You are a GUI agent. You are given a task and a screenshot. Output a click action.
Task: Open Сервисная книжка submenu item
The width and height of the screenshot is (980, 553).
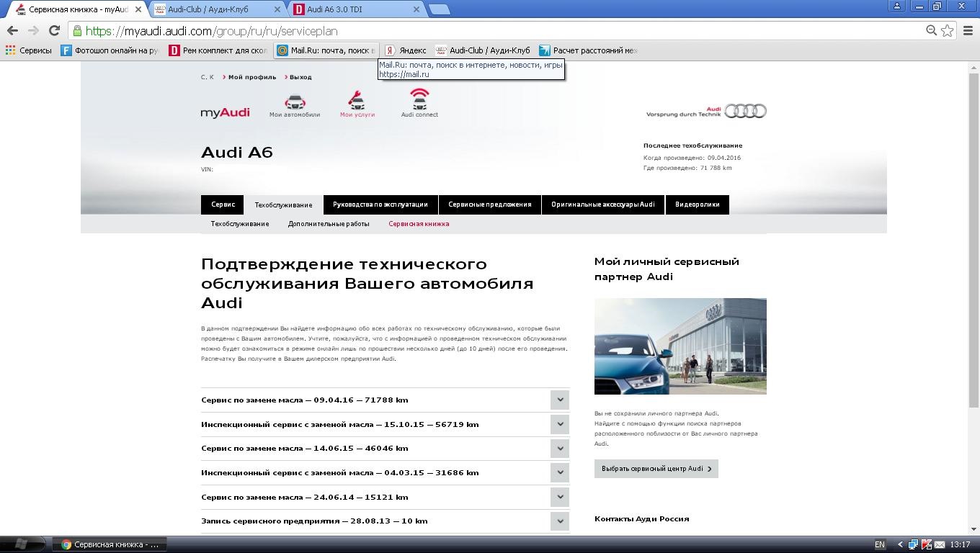tap(419, 224)
